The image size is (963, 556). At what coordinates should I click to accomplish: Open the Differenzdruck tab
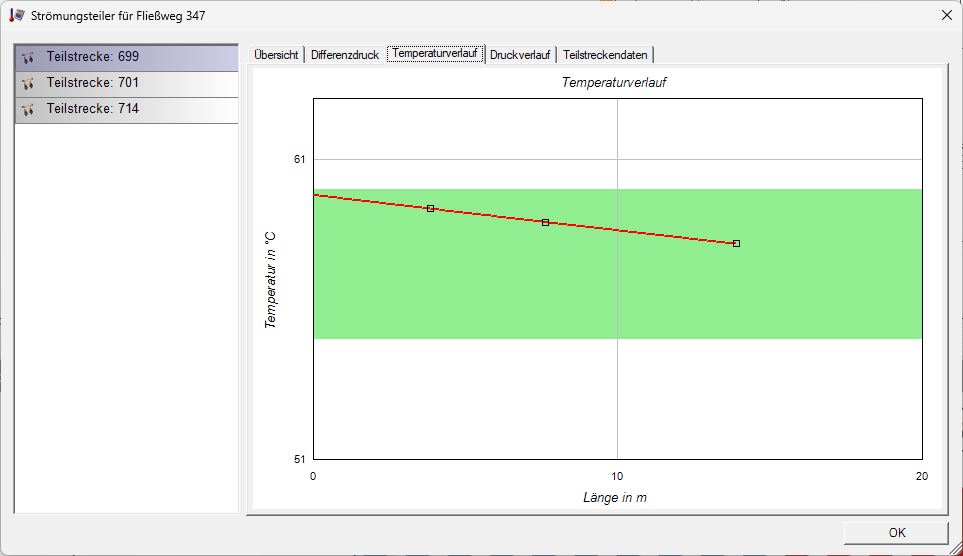pos(345,55)
